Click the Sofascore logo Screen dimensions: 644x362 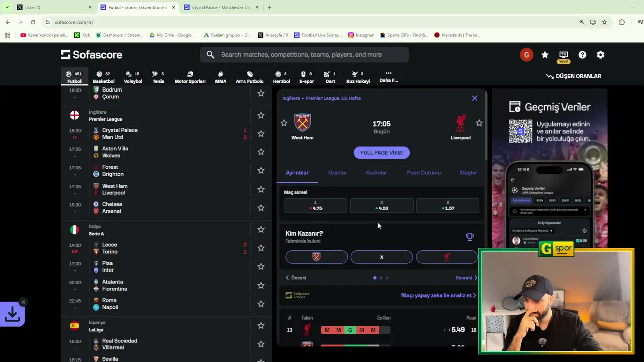(92, 55)
